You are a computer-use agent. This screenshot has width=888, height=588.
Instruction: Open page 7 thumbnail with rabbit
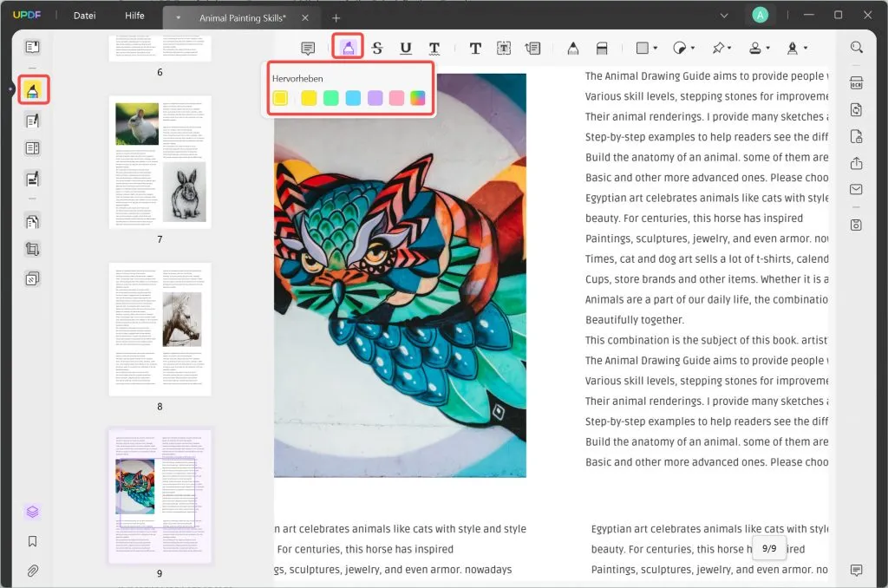coord(160,162)
